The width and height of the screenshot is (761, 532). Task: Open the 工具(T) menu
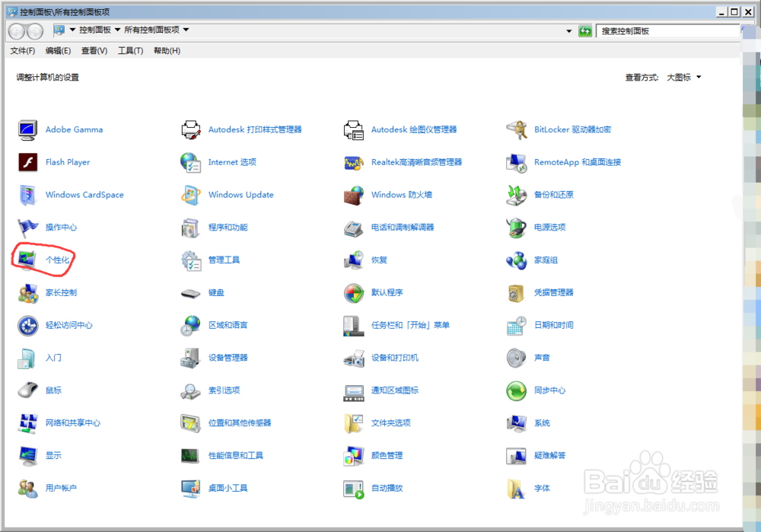click(x=131, y=50)
